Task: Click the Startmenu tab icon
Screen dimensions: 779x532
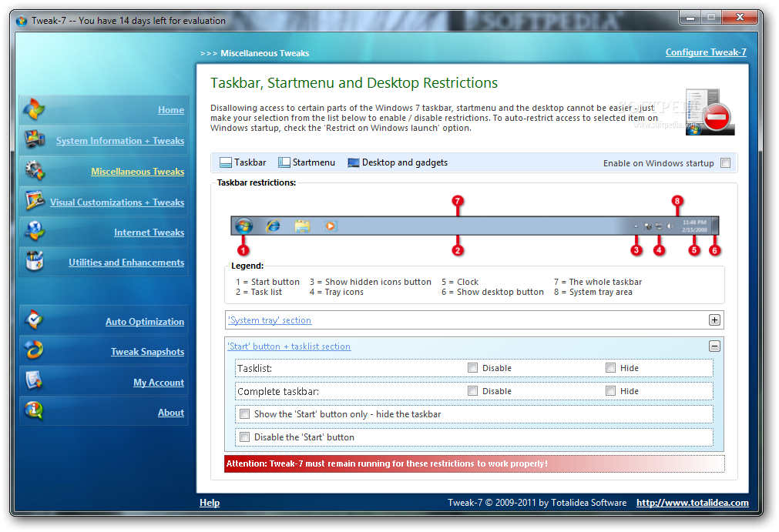Action: [284, 162]
